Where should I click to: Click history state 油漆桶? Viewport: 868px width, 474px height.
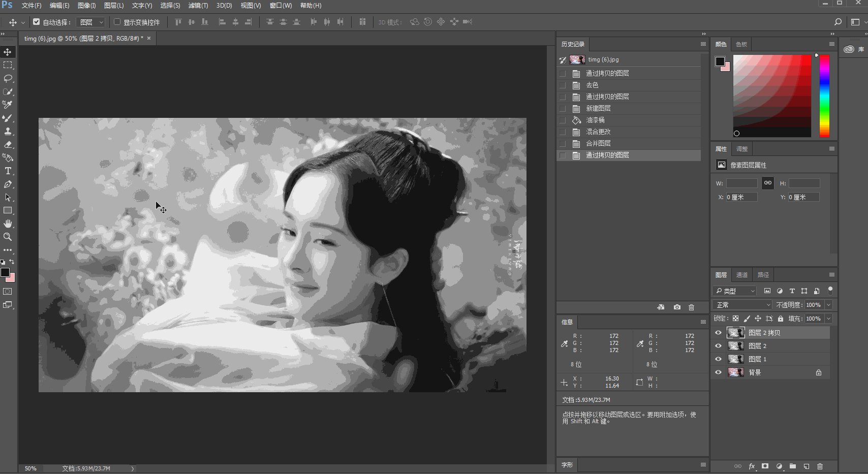[629, 120]
